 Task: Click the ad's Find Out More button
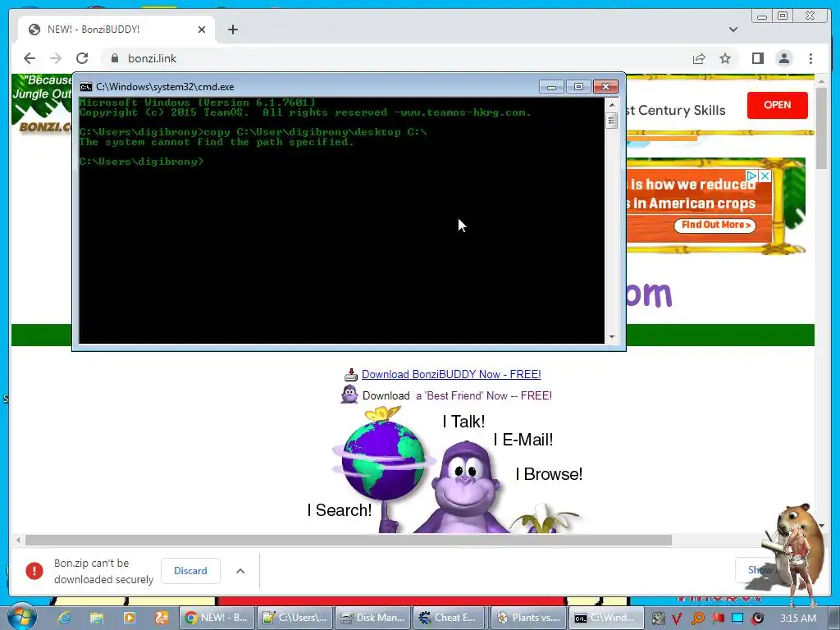pyautogui.click(x=715, y=225)
